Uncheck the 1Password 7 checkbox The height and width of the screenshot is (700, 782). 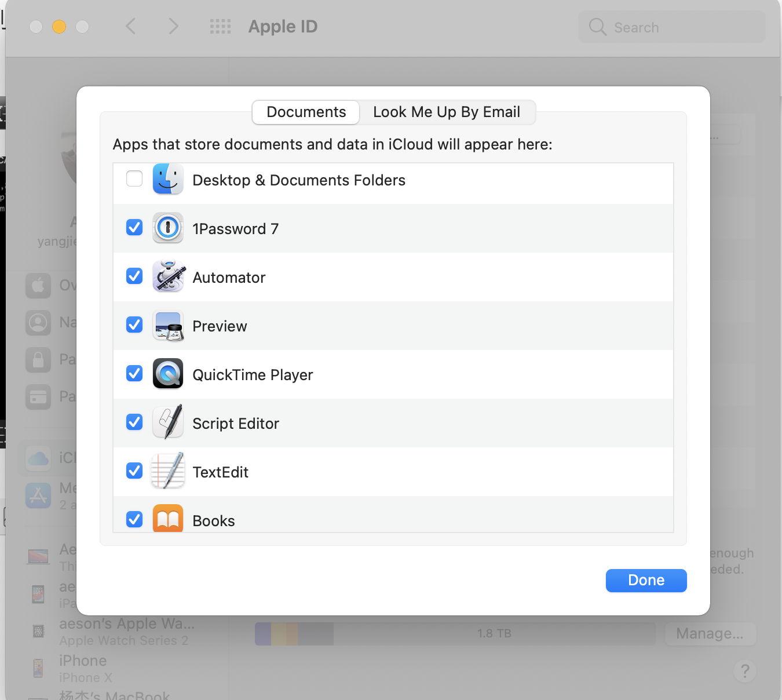(x=134, y=228)
